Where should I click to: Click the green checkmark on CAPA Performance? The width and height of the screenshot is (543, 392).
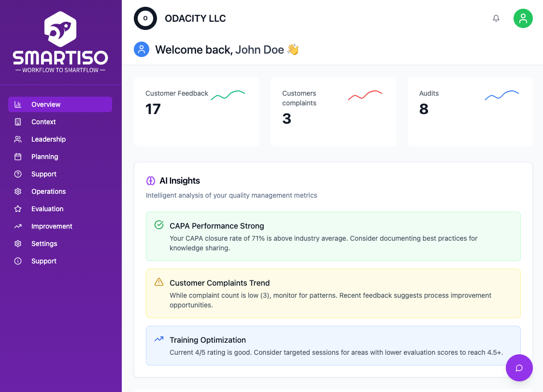159,225
